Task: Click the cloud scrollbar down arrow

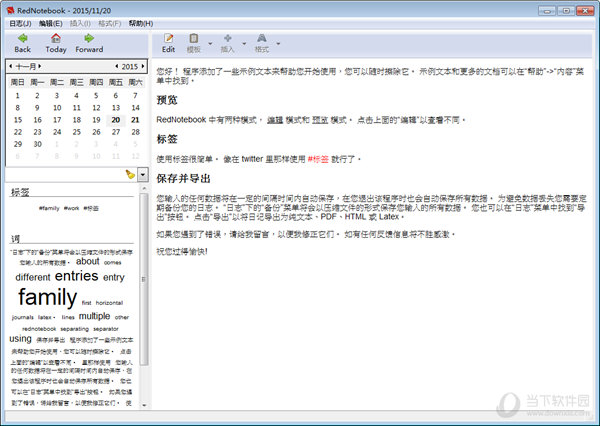Action: [x=144, y=405]
